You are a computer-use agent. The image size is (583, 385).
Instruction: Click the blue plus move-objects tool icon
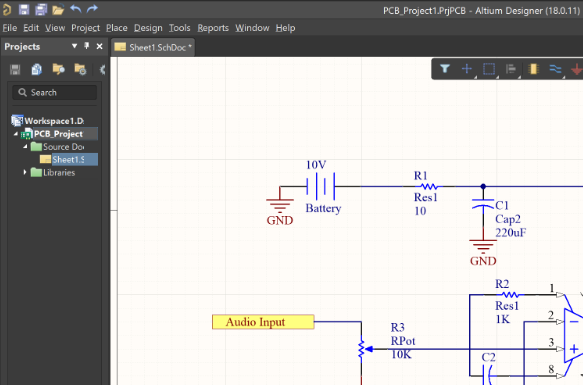(x=467, y=69)
